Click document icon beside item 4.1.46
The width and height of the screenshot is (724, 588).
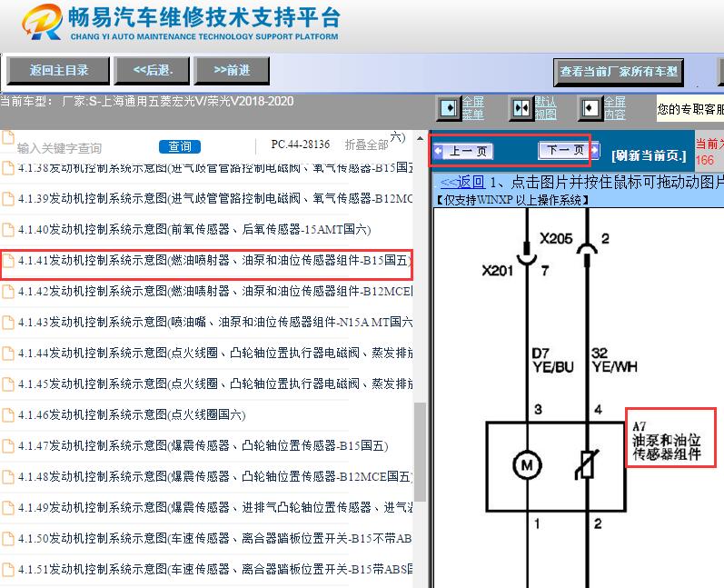pyautogui.click(x=8, y=414)
